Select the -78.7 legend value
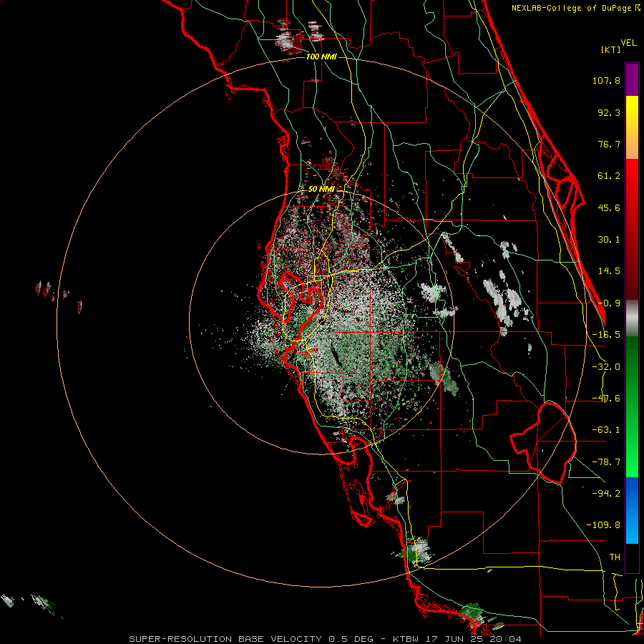 click(606, 462)
